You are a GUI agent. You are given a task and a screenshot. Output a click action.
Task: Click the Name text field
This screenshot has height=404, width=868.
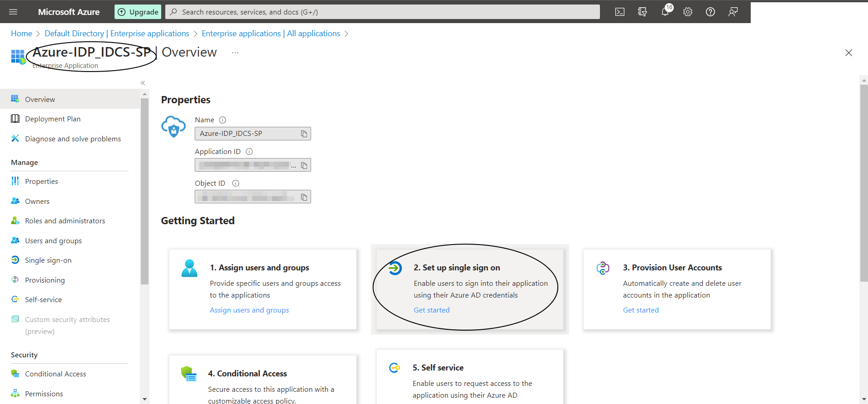pos(253,134)
